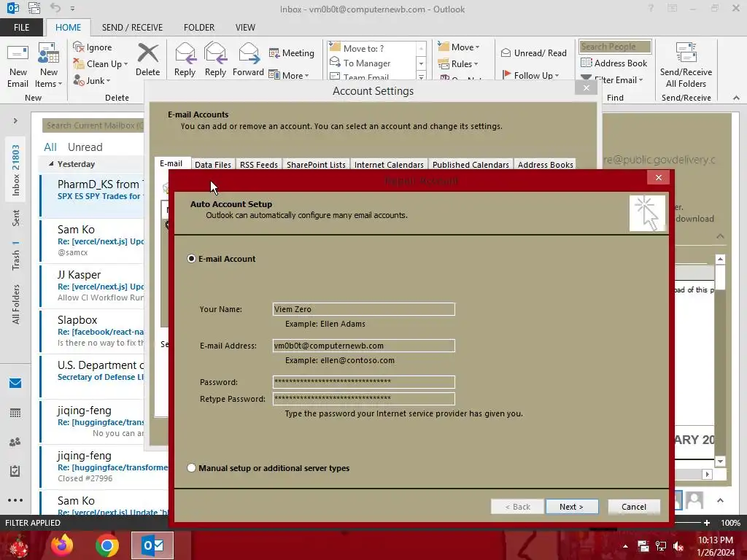Open the Follow Up flag menu
Image resolution: width=747 pixels, height=560 pixels.
coord(531,75)
